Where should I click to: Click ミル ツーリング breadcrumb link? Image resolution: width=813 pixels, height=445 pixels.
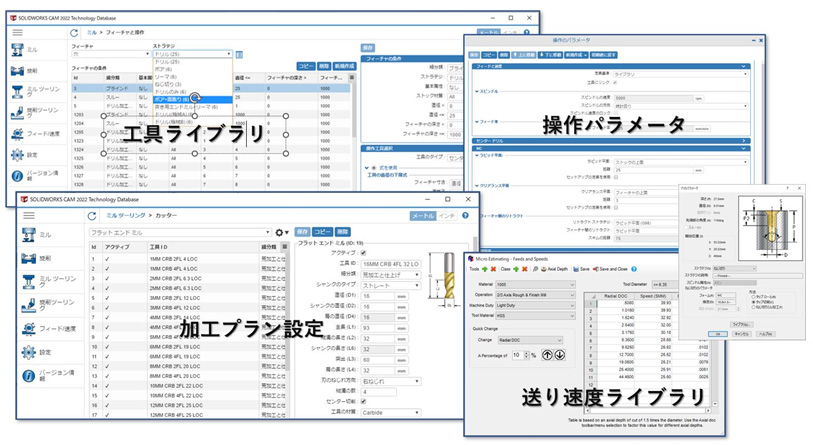[x=125, y=215]
